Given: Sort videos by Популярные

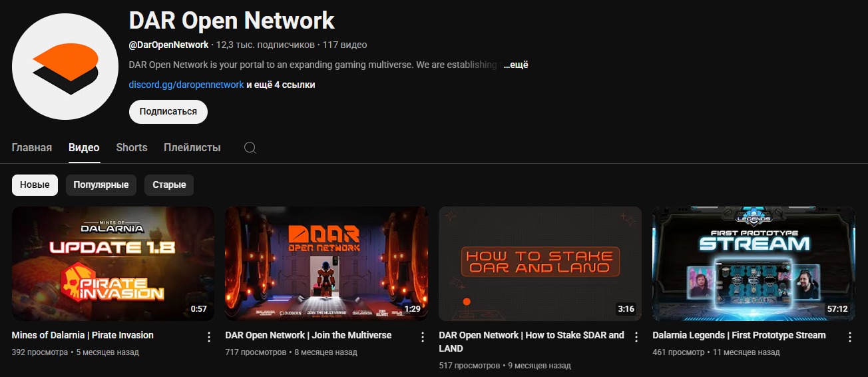Looking at the screenshot, I should pyautogui.click(x=101, y=185).
